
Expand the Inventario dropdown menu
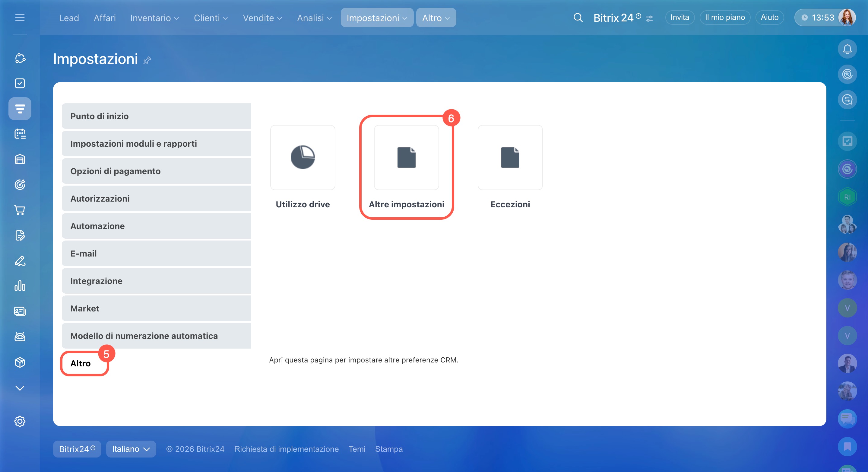154,18
